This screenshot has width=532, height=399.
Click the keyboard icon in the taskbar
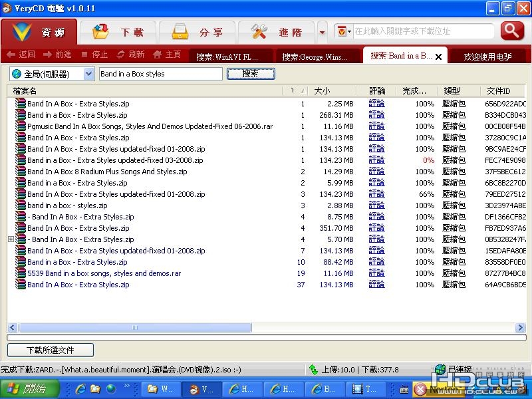point(404,390)
